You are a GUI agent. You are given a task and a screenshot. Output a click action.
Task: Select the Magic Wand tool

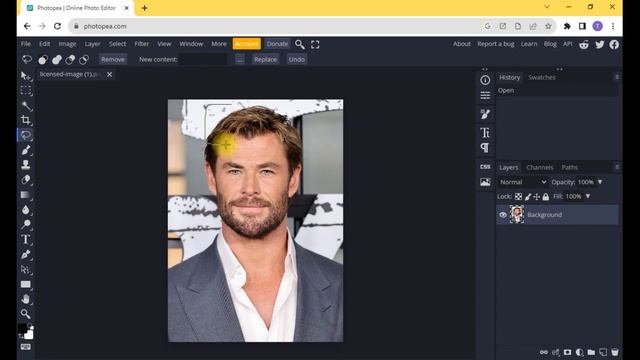[26, 106]
